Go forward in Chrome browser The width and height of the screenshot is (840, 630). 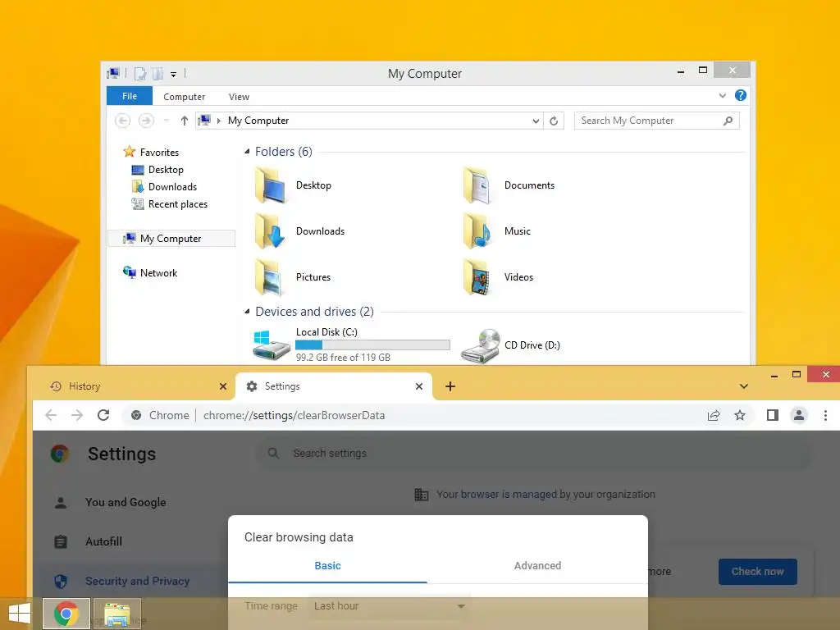[77, 415]
